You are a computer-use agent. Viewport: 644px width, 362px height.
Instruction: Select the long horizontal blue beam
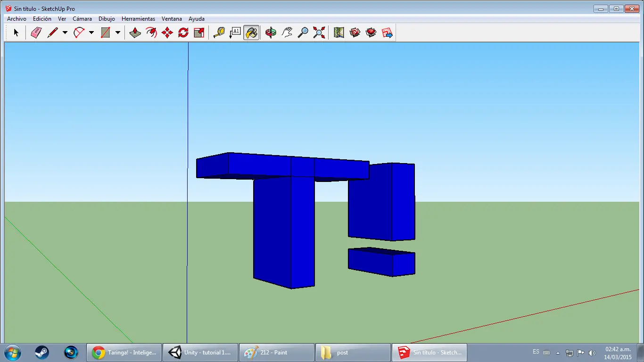tap(282, 166)
